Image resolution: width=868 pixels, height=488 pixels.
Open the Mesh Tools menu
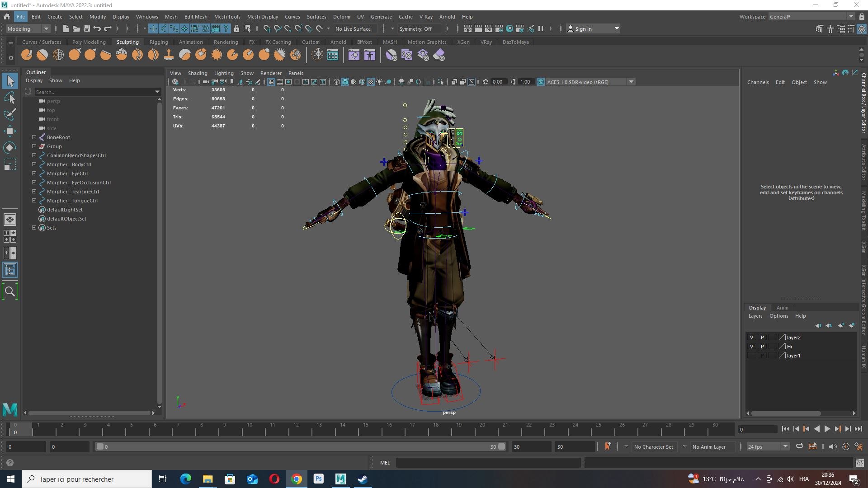click(227, 17)
